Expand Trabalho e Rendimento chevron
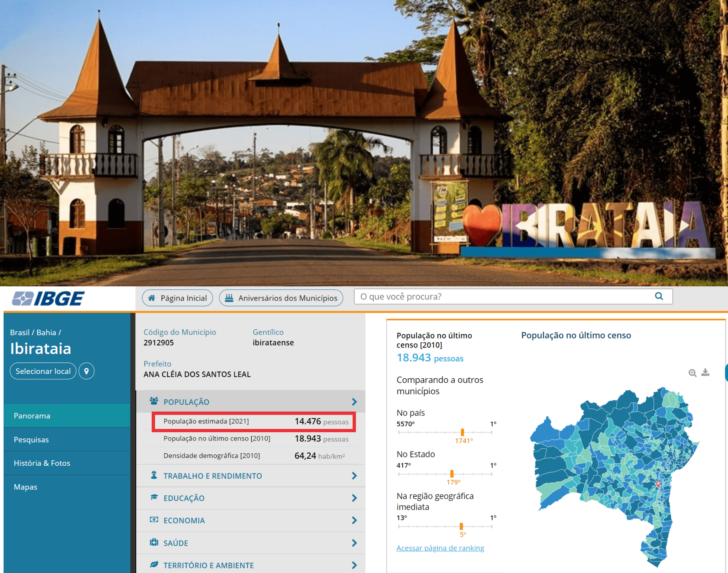Image resolution: width=728 pixels, height=573 pixels. (354, 476)
